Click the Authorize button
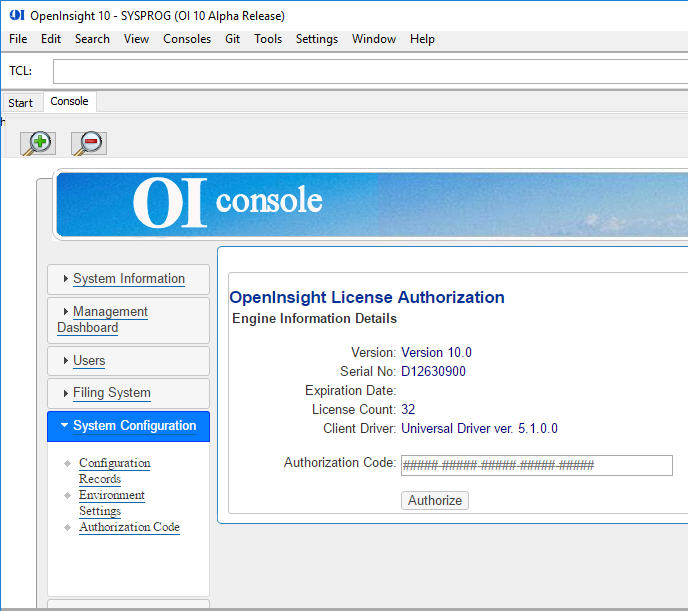 pos(435,500)
